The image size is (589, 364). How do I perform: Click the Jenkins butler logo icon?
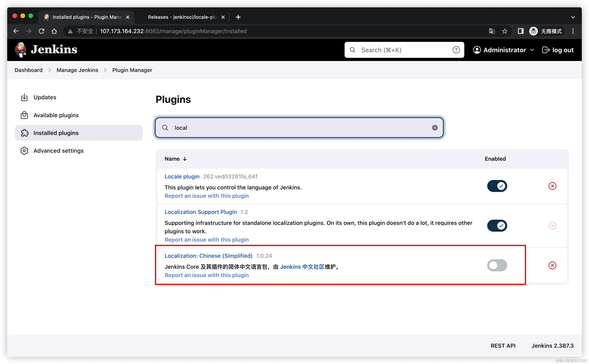(21, 50)
